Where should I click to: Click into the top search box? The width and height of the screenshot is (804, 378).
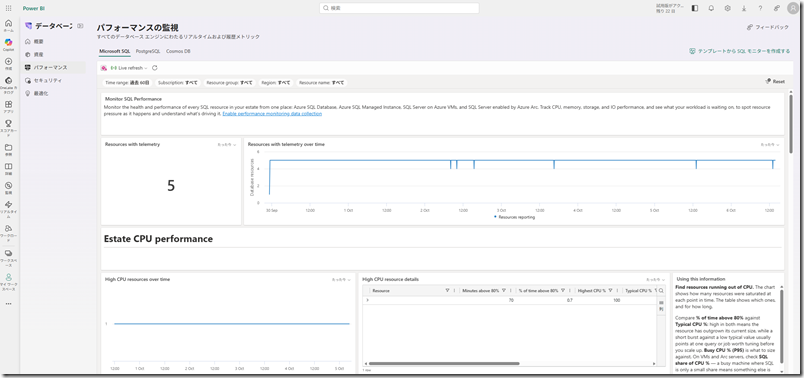pyautogui.click(x=399, y=8)
